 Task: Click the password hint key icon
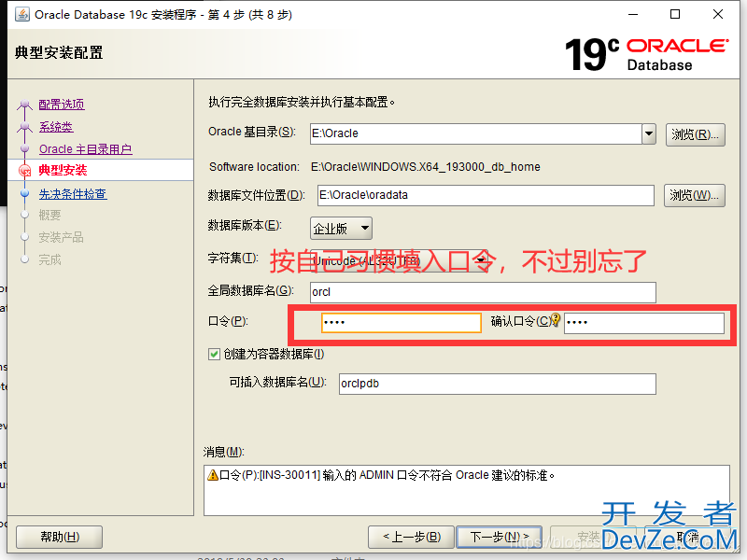tap(555, 319)
